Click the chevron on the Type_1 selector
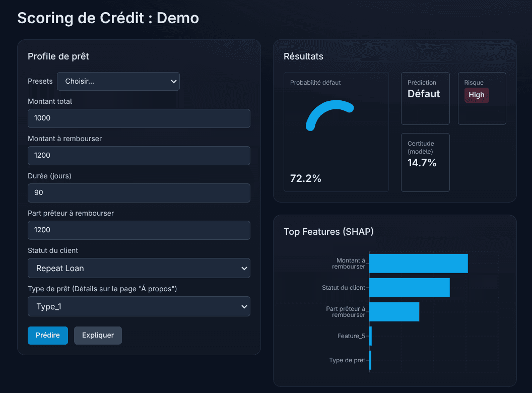Viewport: 532px width, 393px height. click(x=244, y=306)
